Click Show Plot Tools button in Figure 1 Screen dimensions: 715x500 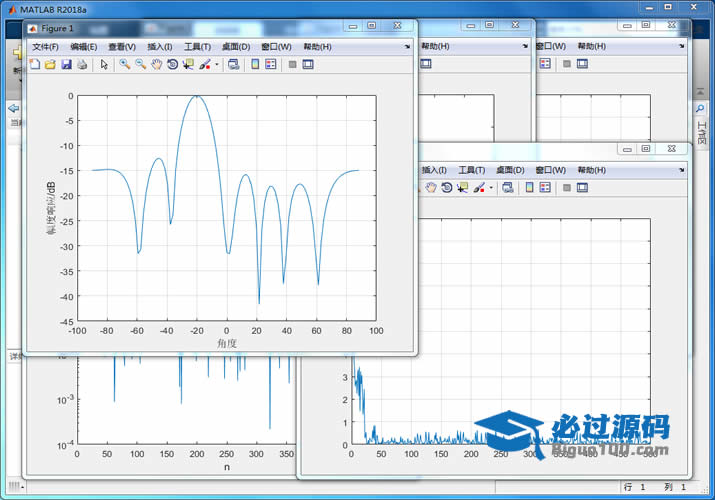point(308,65)
